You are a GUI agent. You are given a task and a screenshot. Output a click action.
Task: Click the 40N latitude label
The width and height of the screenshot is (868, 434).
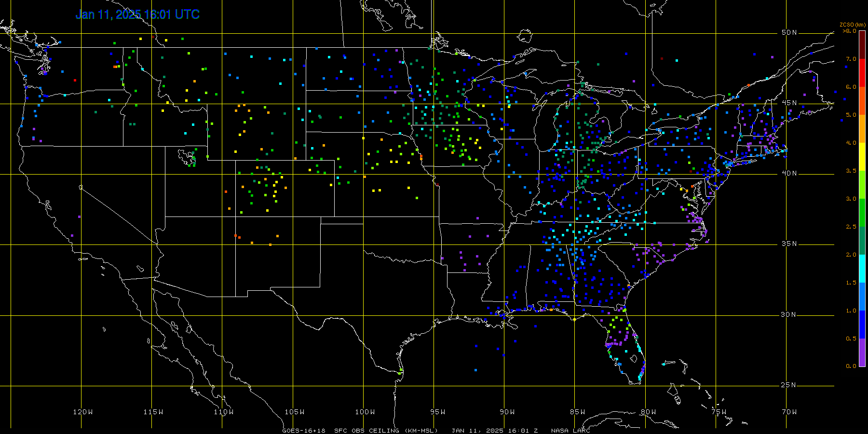(789, 173)
